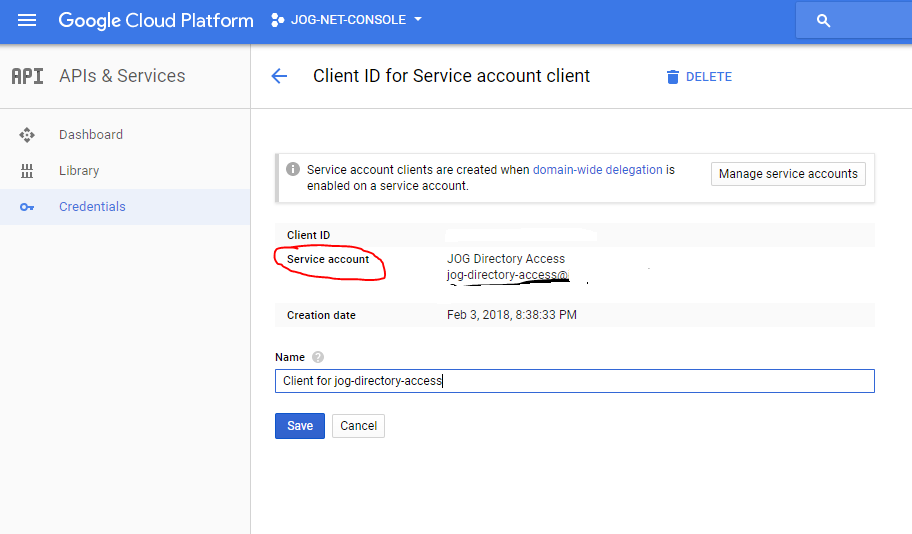Viewport: 912px width, 534px height.
Task: Select the Credentials menu item
Action: 125,207
